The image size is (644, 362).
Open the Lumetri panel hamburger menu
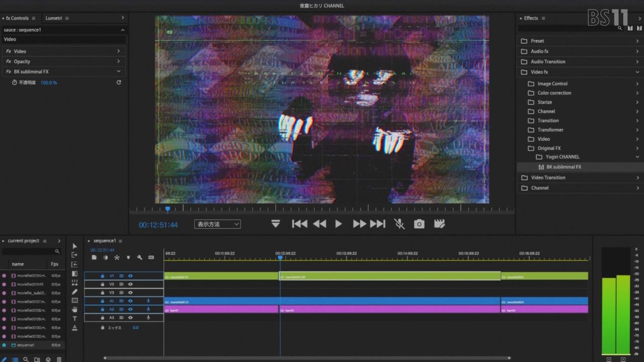(67, 18)
